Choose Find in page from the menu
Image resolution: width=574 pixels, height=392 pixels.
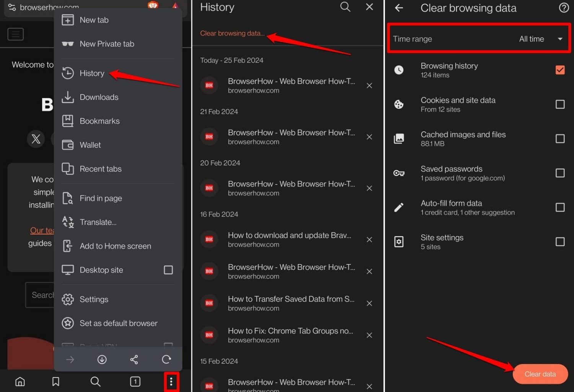118,198
